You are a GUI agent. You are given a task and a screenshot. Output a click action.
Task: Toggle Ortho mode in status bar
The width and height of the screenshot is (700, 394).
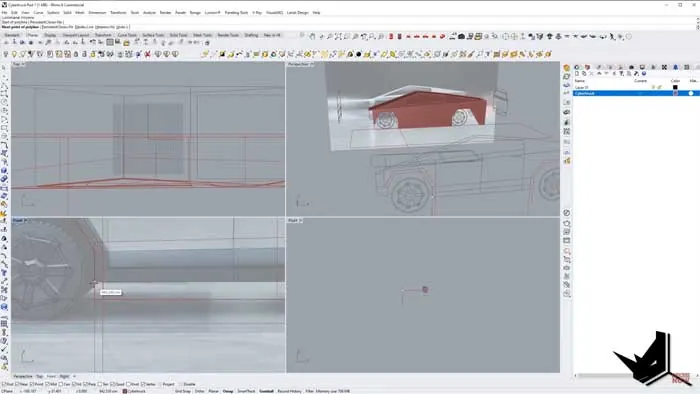point(199,391)
